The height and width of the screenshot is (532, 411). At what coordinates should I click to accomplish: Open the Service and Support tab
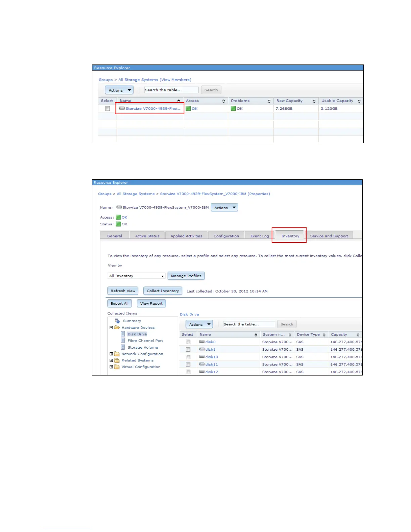329,236
